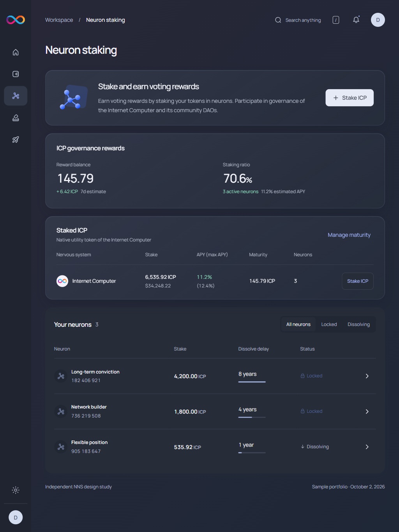Click the 4 years dissolve delay bar
The height and width of the screenshot is (532, 399).
[252, 417]
